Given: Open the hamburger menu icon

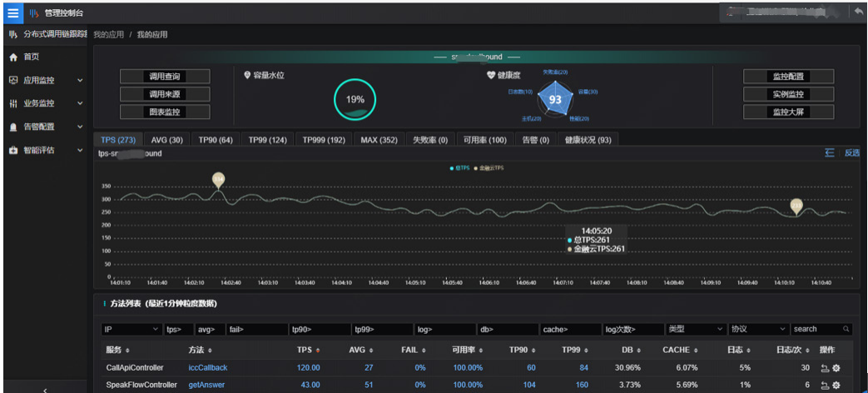Looking at the screenshot, I should click(13, 12).
